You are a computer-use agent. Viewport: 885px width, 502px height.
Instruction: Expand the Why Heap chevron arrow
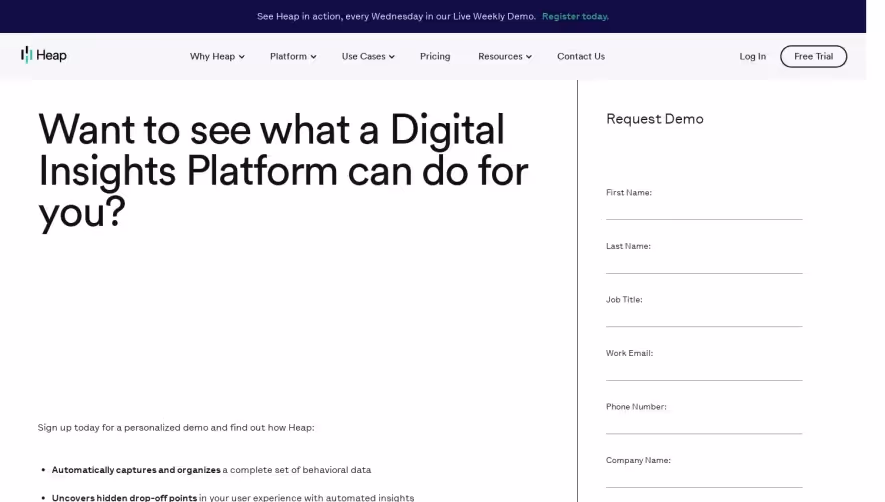(x=242, y=57)
